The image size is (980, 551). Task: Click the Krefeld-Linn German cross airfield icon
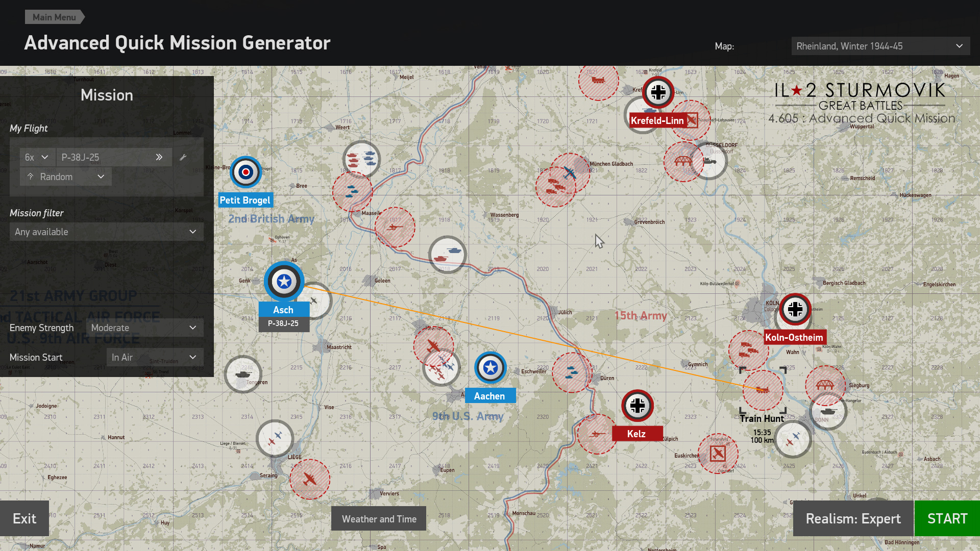(x=658, y=92)
